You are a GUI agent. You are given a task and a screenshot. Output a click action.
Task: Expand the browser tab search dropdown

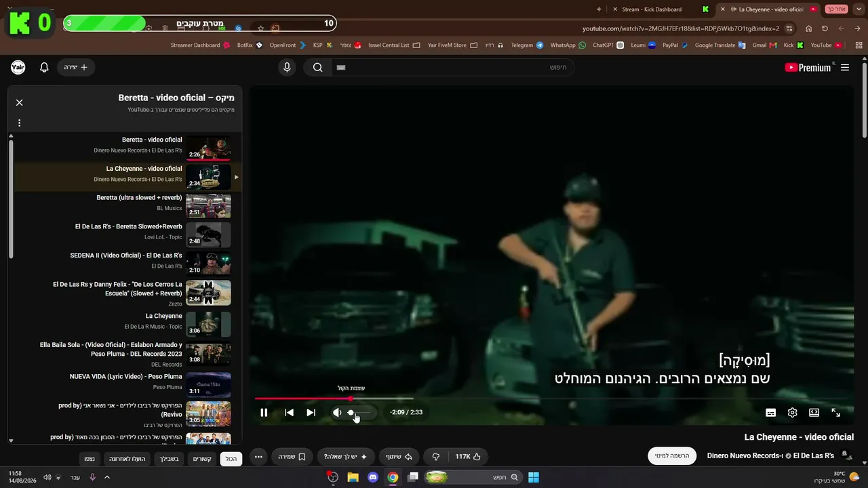859,9
